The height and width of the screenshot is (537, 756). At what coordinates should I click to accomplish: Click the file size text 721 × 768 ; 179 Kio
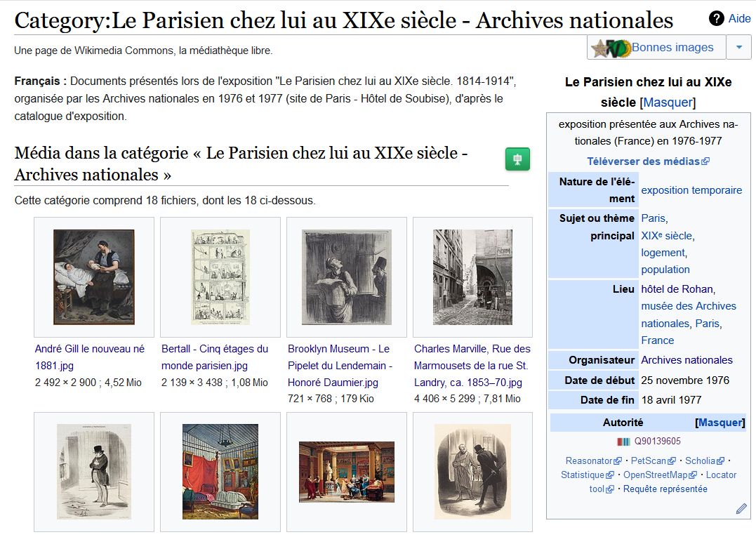331,399
